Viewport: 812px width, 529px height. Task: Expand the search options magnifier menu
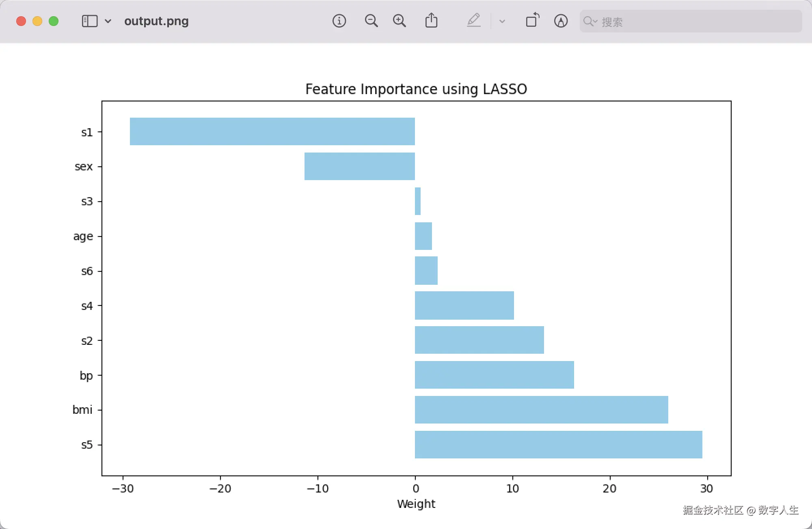(590, 21)
